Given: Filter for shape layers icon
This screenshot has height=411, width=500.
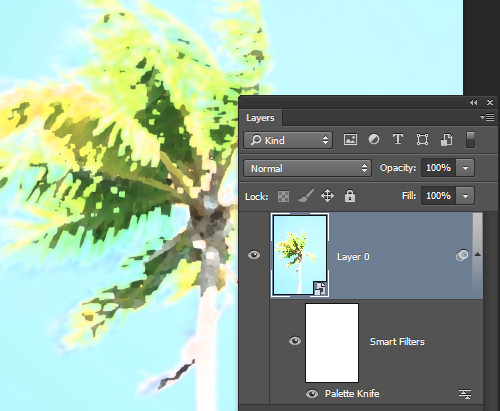Looking at the screenshot, I should click(422, 139).
